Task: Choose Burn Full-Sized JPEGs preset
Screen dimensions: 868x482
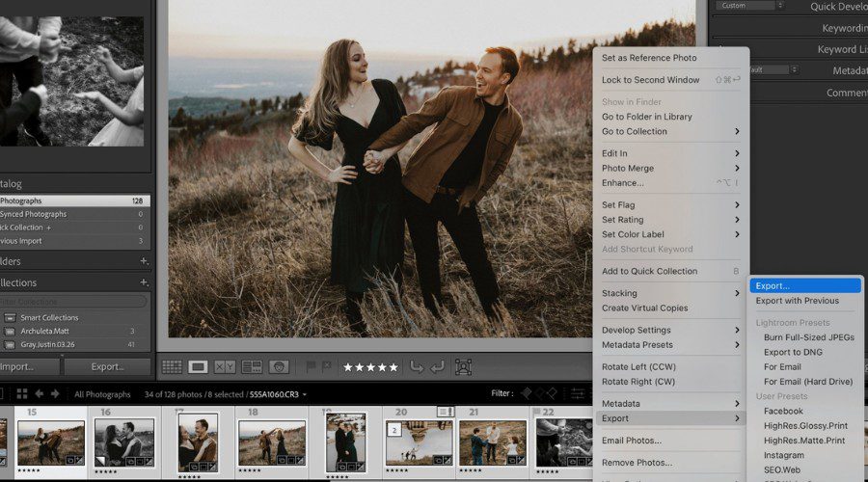Action: coord(805,337)
